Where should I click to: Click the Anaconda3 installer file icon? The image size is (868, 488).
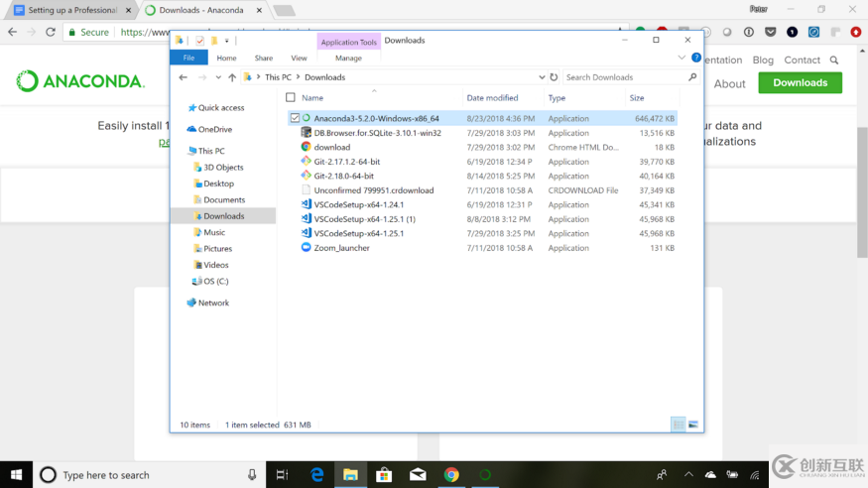click(307, 118)
